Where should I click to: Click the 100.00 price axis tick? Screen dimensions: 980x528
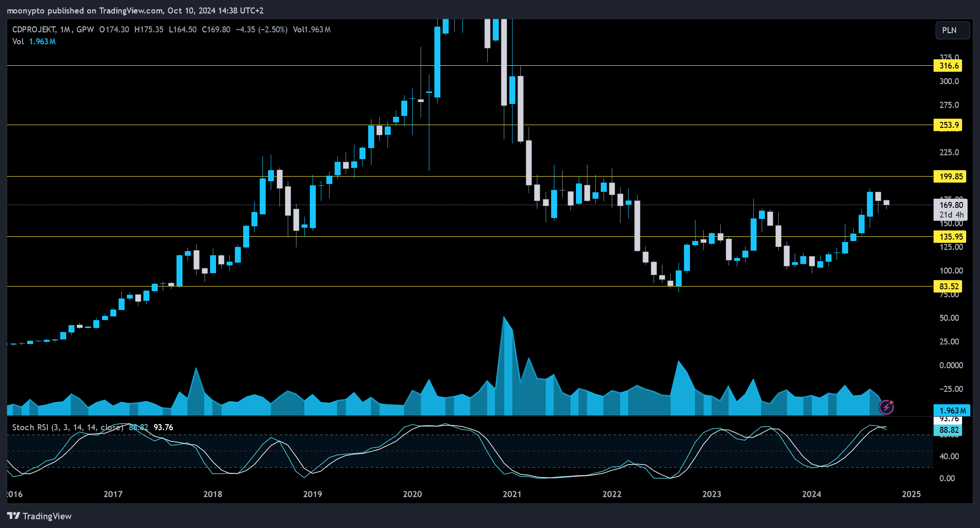click(x=951, y=271)
